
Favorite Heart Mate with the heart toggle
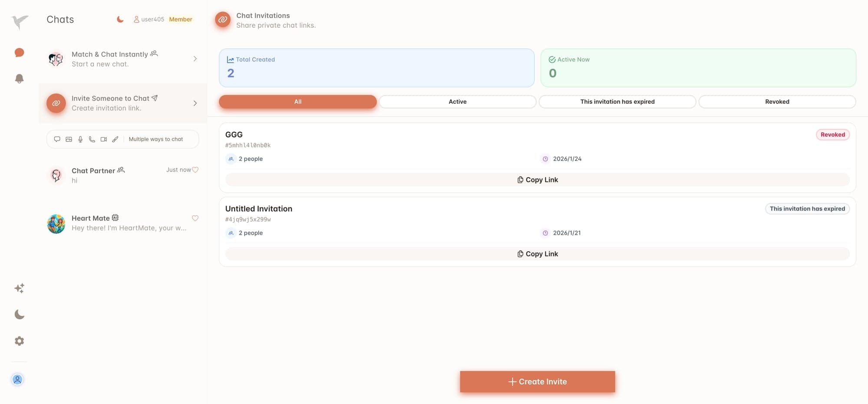click(195, 218)
